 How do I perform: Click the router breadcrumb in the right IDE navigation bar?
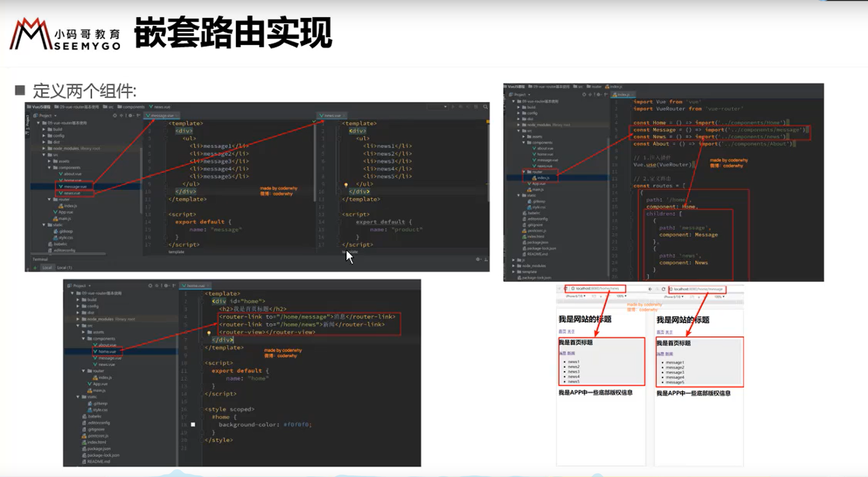coord(594,87)
